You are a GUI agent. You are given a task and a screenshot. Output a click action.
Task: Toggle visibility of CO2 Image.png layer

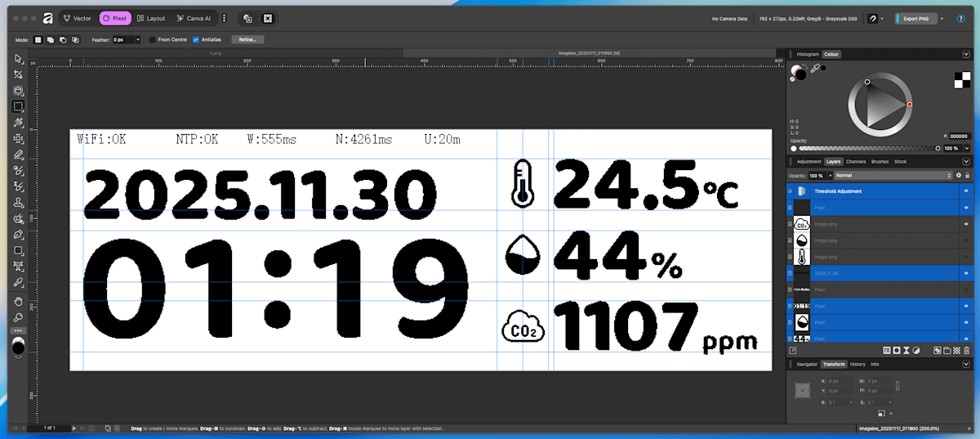point(966,224)
